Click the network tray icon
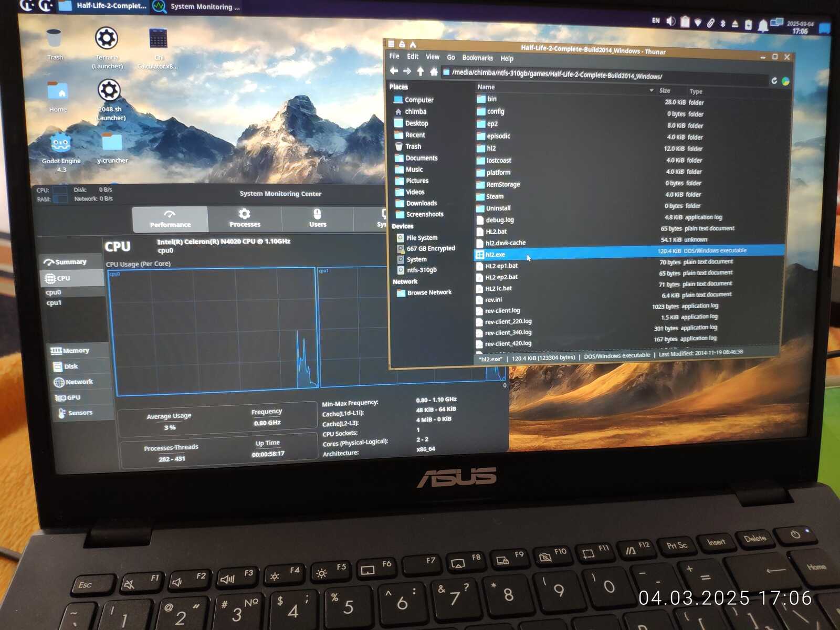Image resolution: width=840 pixels, height=630 pixels. coord(698,23)
